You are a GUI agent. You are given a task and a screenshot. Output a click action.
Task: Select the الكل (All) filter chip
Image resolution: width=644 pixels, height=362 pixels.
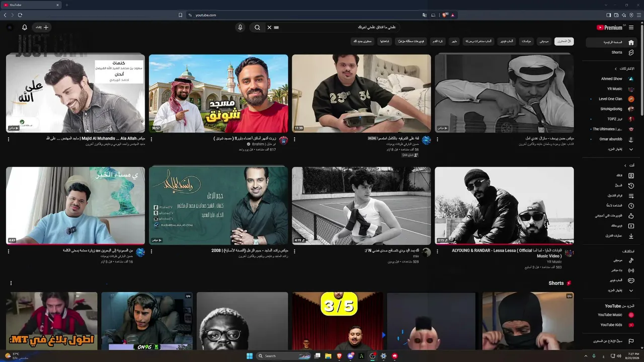pyautogui.click(x=564, y=41)
